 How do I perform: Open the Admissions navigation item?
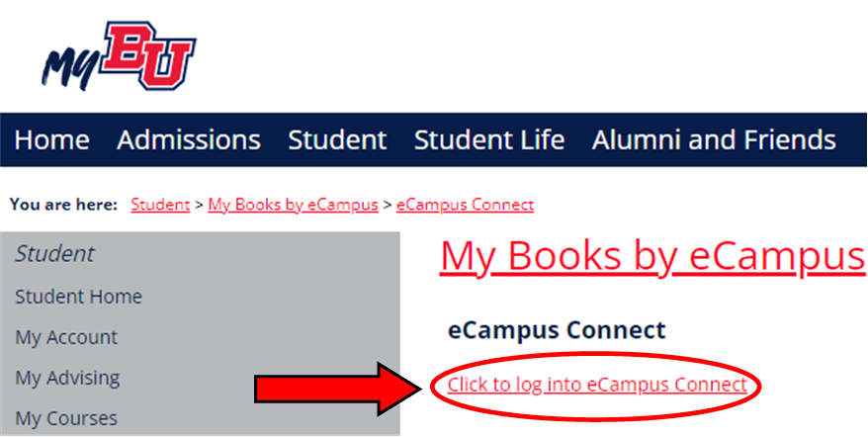(189, 140)
